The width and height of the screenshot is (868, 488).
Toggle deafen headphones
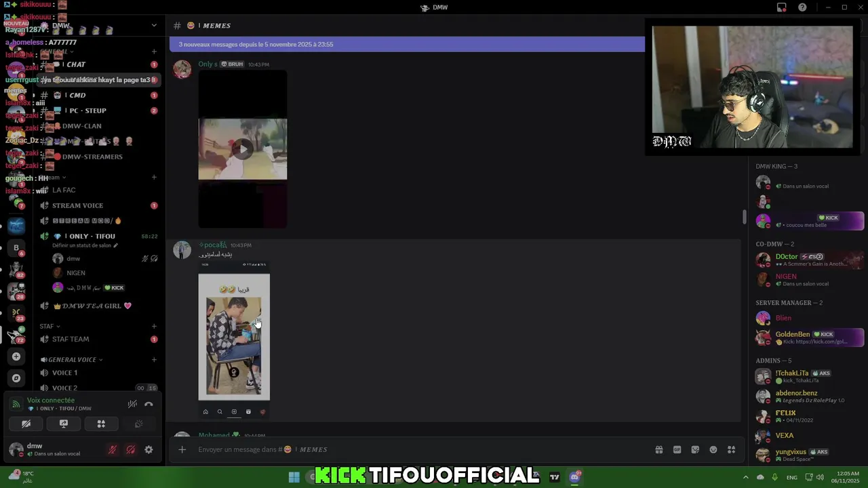(130, 449)
